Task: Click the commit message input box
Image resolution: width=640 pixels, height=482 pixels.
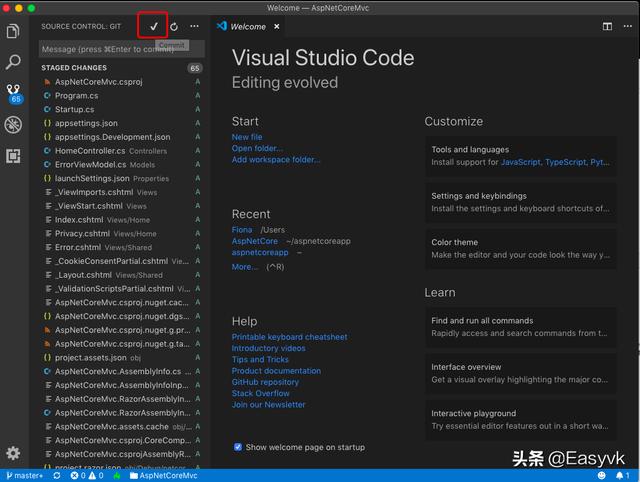Action: click(x=122, y=49)
